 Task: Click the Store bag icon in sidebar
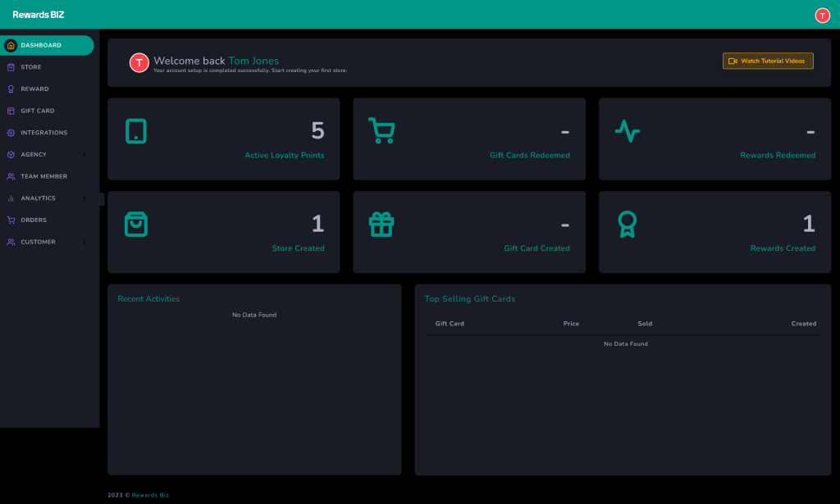click(11, 67)
